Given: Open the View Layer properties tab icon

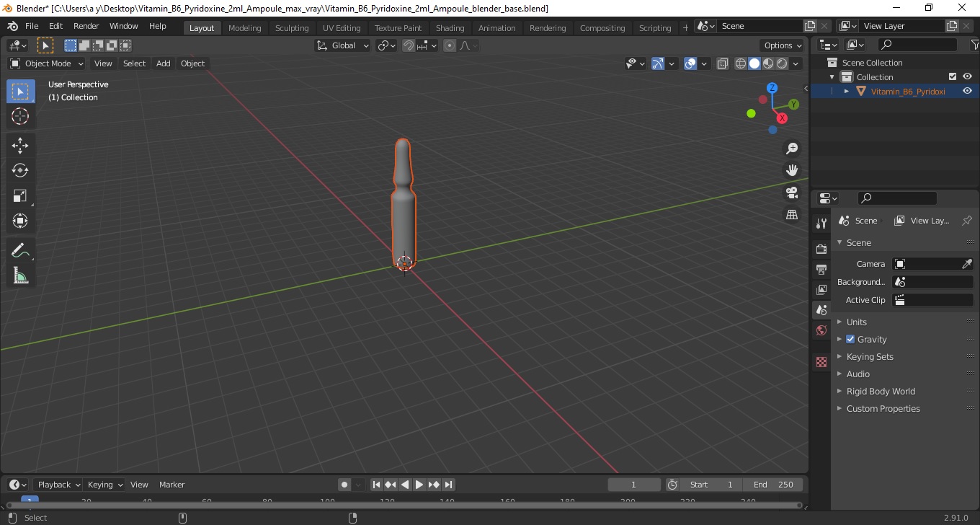Looking at the screenshot, I should tap(821, 289).
